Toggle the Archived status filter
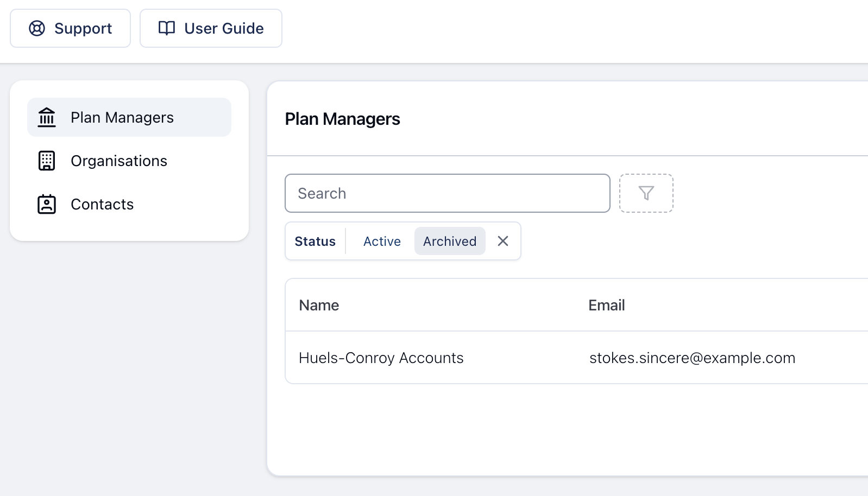 pyautogui.click(x=449, y=241)
